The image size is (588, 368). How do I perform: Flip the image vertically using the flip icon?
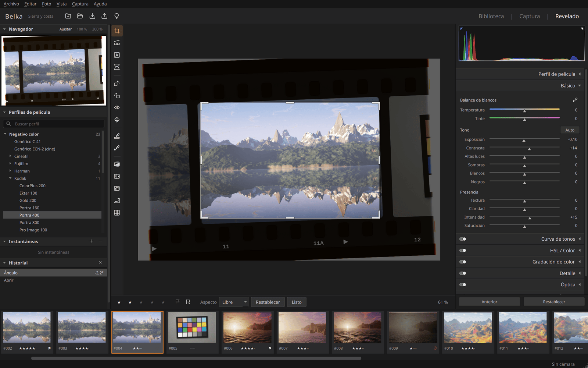pyautogui.click(x=117, y=120)
